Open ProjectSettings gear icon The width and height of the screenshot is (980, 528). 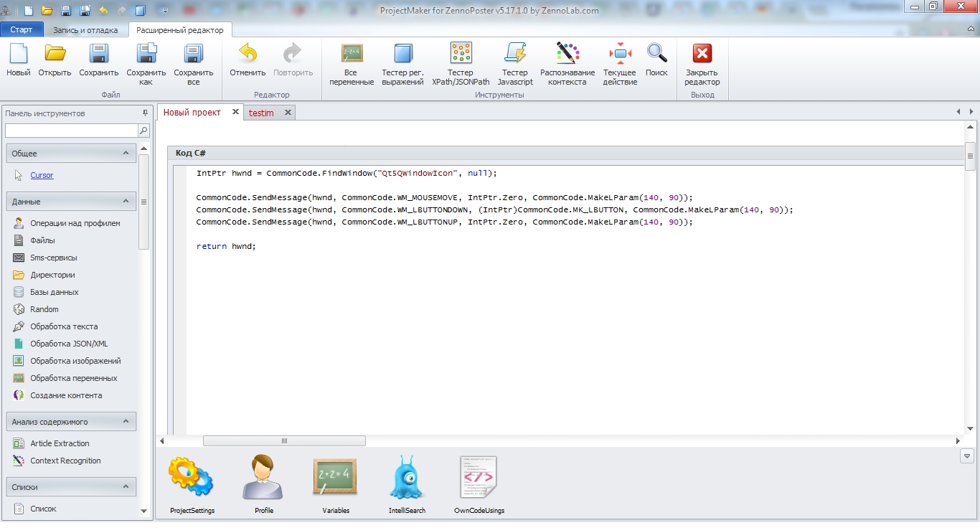[x=192, y=486]
